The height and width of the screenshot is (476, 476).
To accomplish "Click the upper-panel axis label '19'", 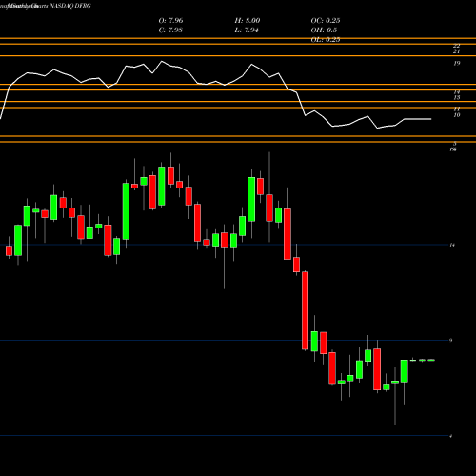I will coord(456,63).
